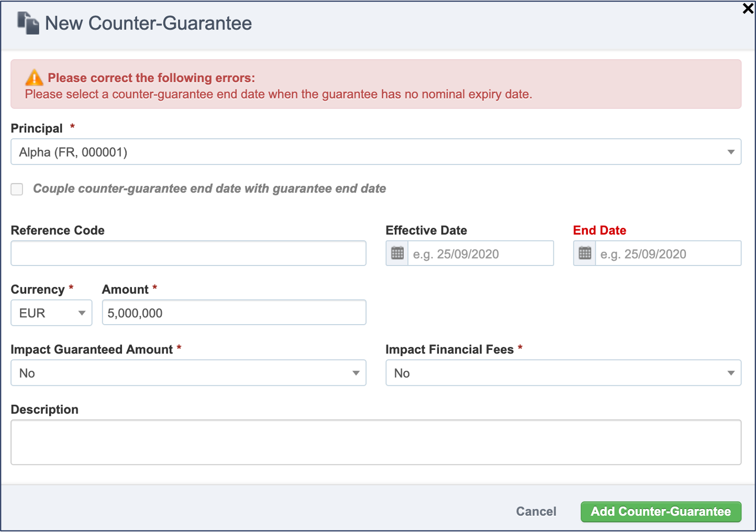Click the Cancel link

[536, 512]
